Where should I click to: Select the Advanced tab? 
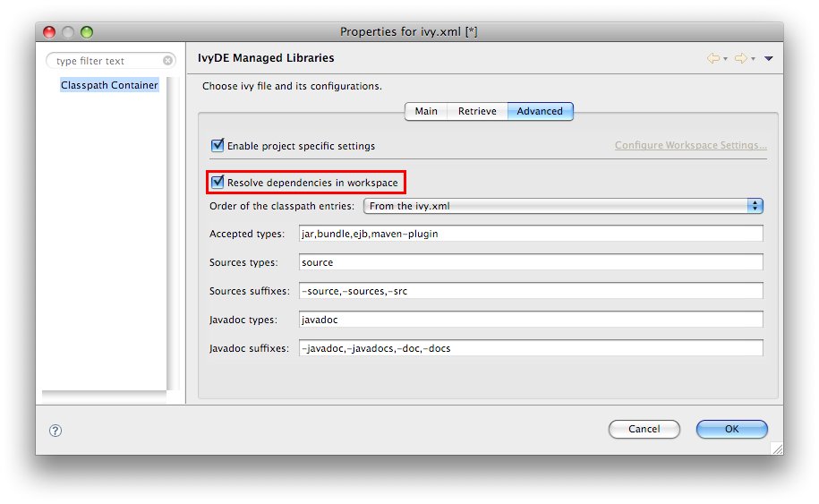click(x=540, y=111)
